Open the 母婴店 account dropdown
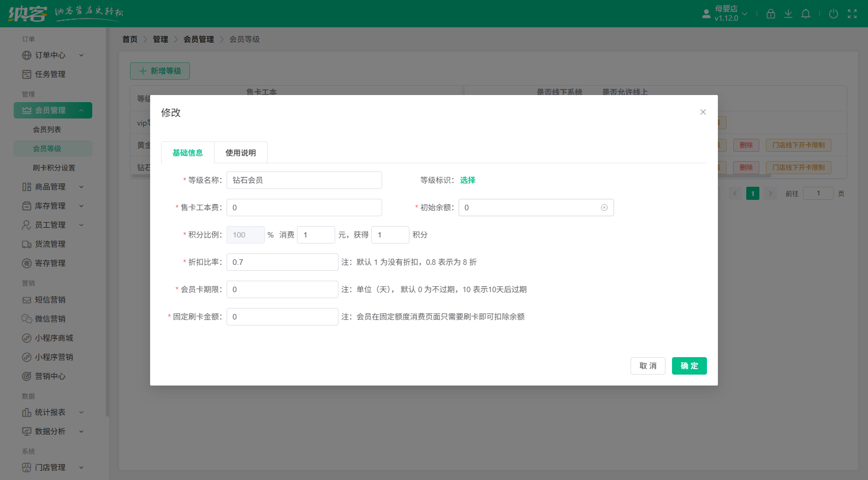This screenshot has width=868, height=480. pos(725,14)
